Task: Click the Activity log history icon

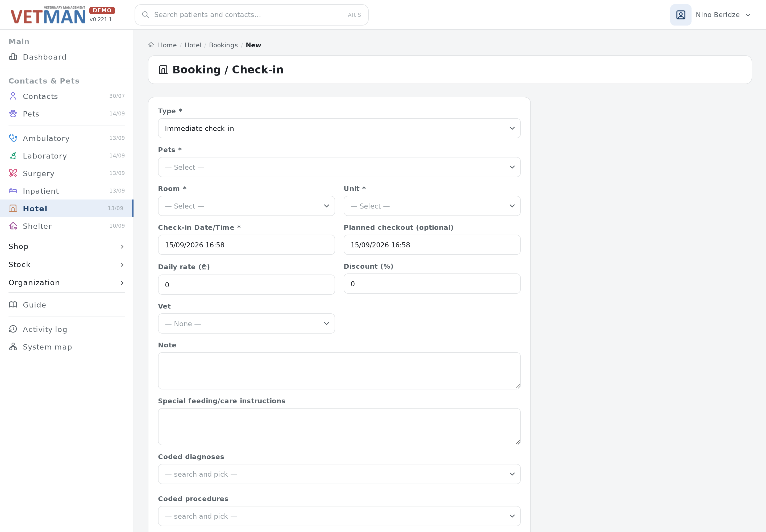Action: (13, 329)
